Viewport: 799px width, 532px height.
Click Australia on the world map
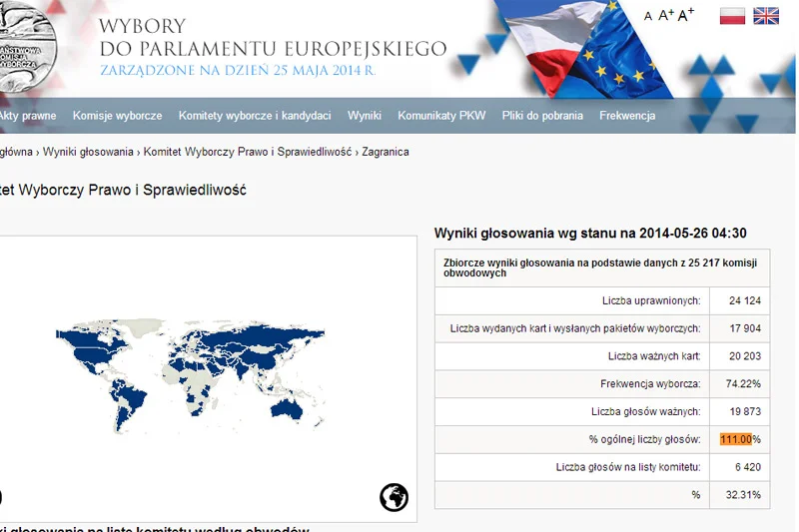click(287, 409)
